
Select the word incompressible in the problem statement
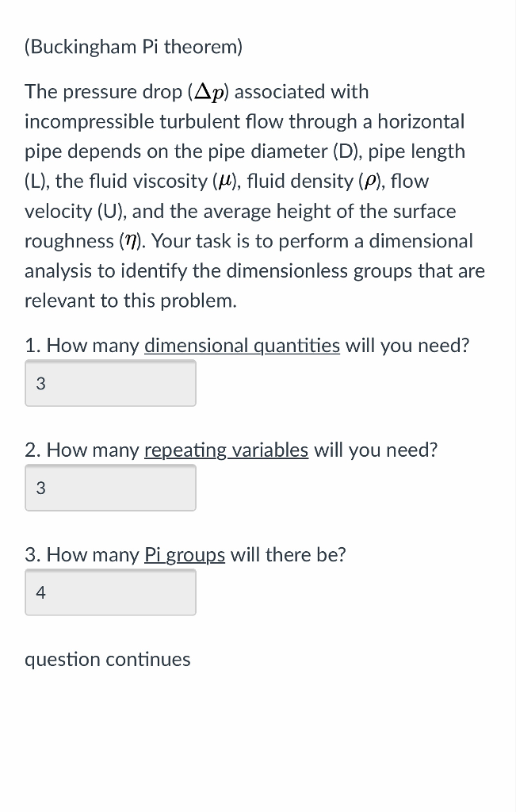pos(80,121)
